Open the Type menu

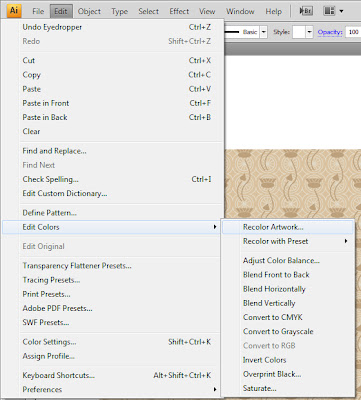119,11
